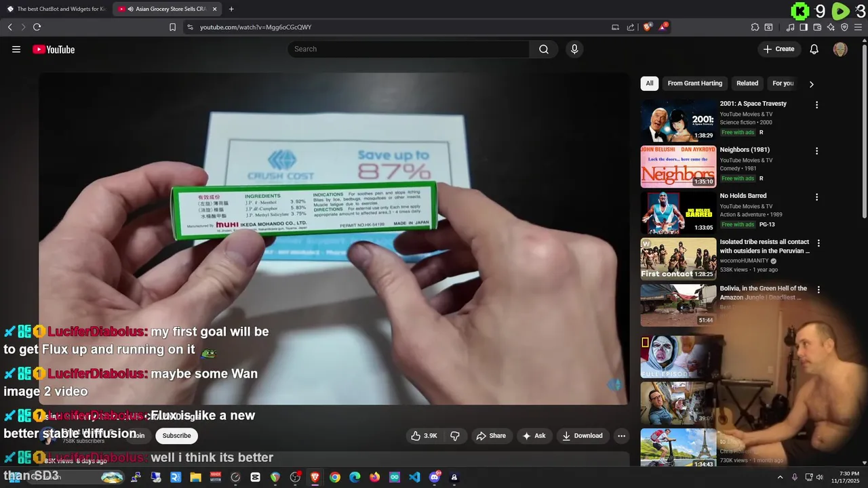The image size is (868, 488).
Task: Go back in browser history
Action: click(x=9, y=27)
